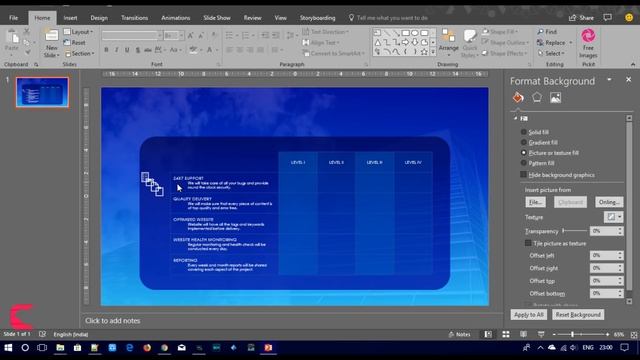Fit slide to current window

(x=634, y=335)
